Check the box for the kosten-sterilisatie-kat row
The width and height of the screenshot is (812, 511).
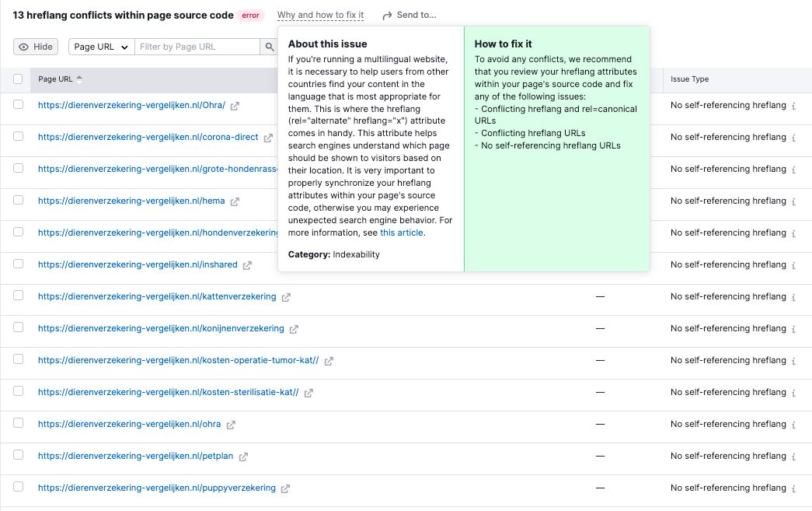click(18, 391)
